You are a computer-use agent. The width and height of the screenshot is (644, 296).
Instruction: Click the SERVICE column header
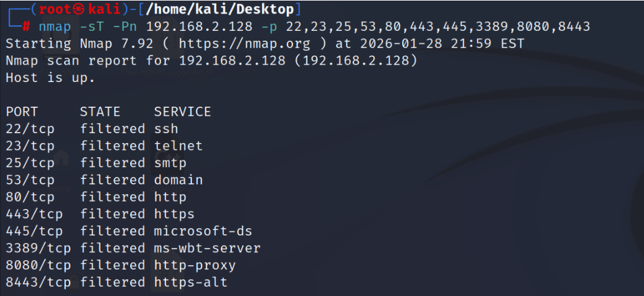pyautogui.click(x=183, y=112)
